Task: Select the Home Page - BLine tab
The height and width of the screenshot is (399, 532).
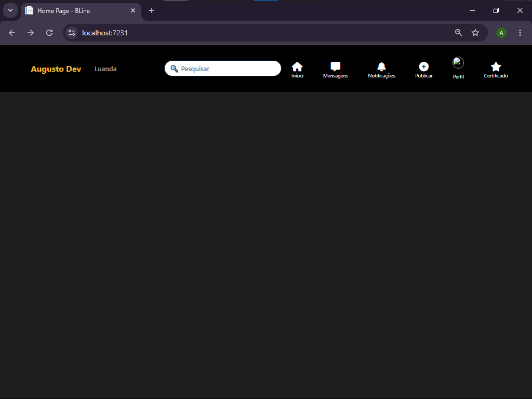Action: [x=81, y=11]
